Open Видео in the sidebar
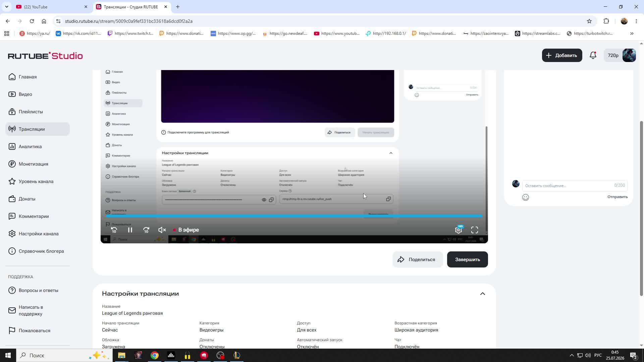The image size is (644, 362). 38,94
